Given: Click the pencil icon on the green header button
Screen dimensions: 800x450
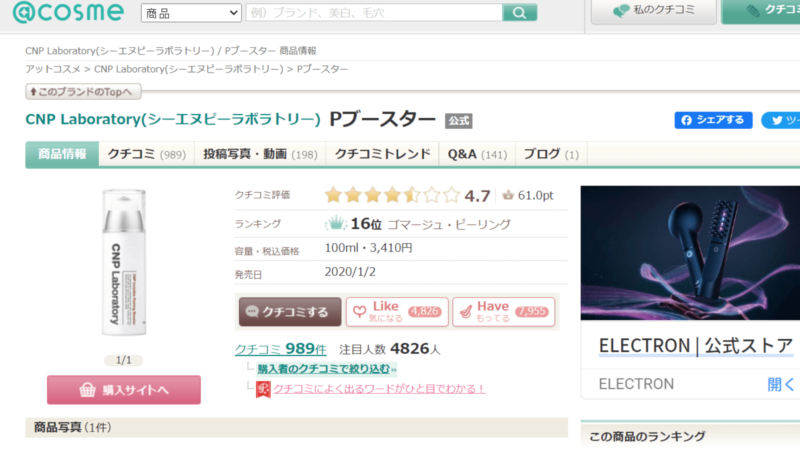Looking at the screenshot, I should tap(753, 11).
